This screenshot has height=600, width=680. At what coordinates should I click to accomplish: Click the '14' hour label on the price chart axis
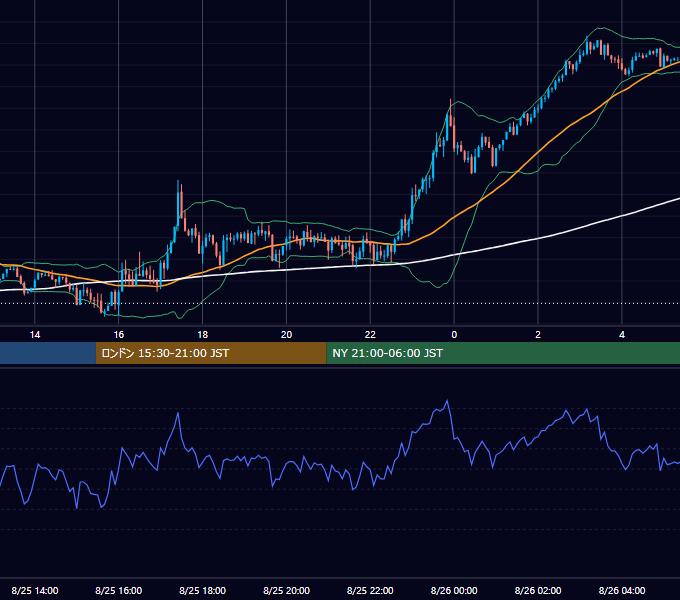coord(35,335)
